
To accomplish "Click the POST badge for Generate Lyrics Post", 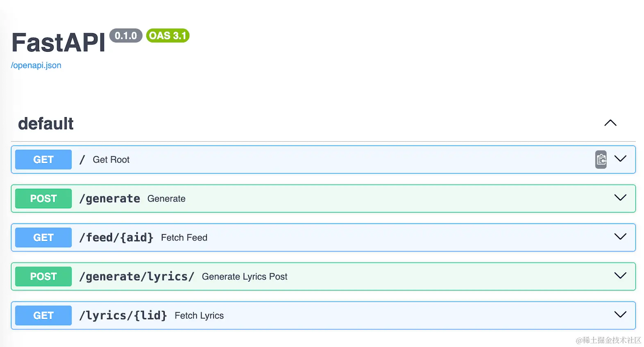I will (x=43, y=276).
